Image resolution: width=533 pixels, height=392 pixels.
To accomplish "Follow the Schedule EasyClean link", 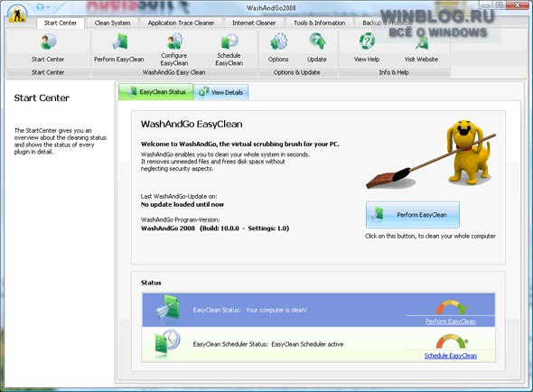I will point(451,356).
